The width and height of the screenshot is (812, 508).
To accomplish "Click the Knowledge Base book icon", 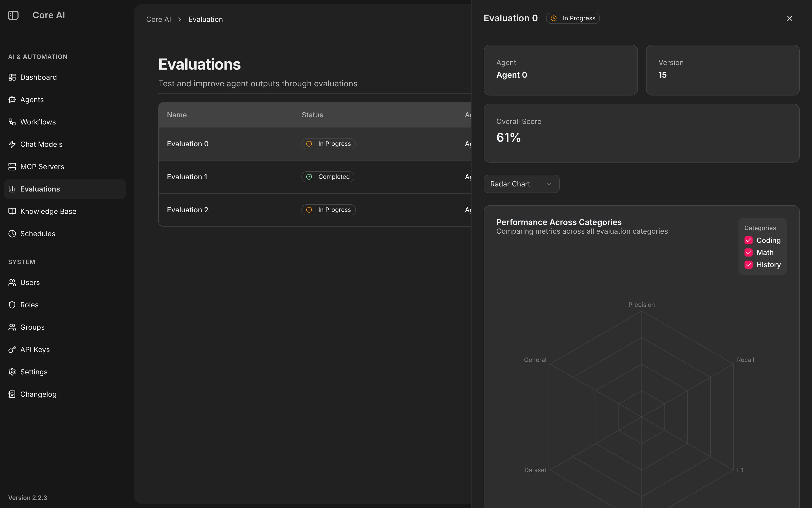I will click(x=12, y=211).
